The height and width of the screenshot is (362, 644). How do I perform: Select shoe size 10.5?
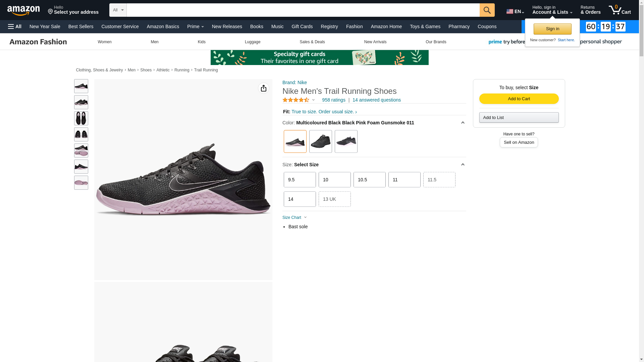pyautogui.click(x=369, y=180)
